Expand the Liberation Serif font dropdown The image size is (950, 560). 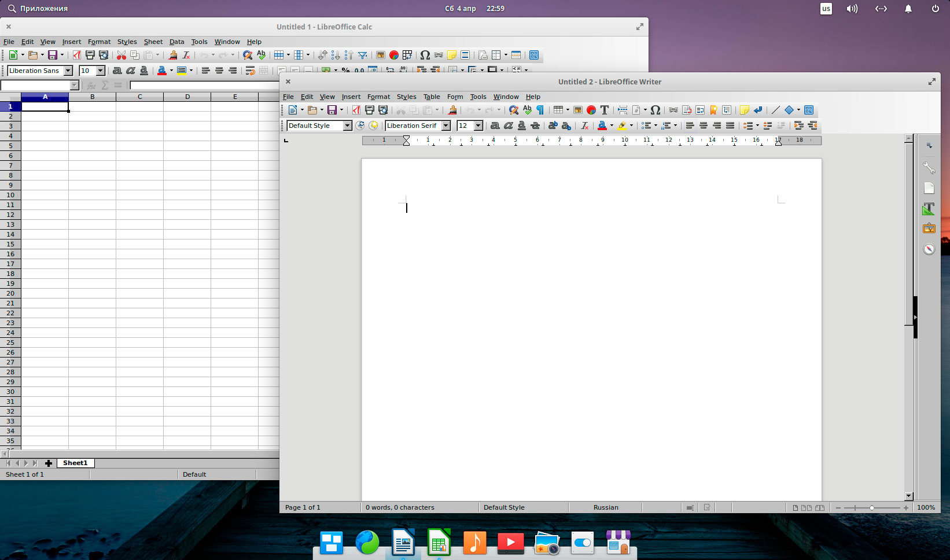click(446, 126)
